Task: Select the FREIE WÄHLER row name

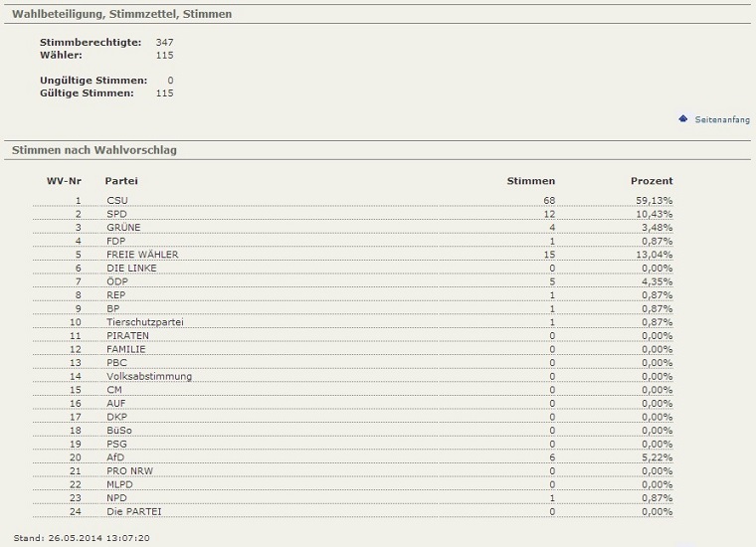Action: click(x=142, y=255)
